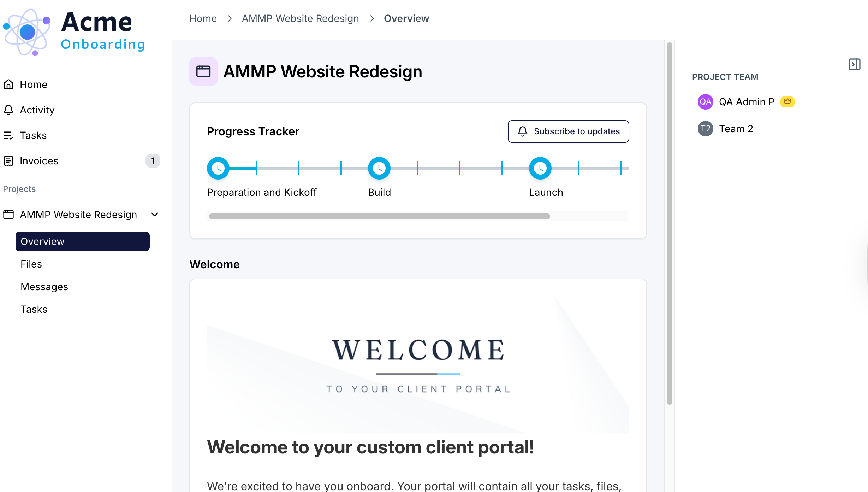Click the Home house icon in sidebar

(8, 84)
